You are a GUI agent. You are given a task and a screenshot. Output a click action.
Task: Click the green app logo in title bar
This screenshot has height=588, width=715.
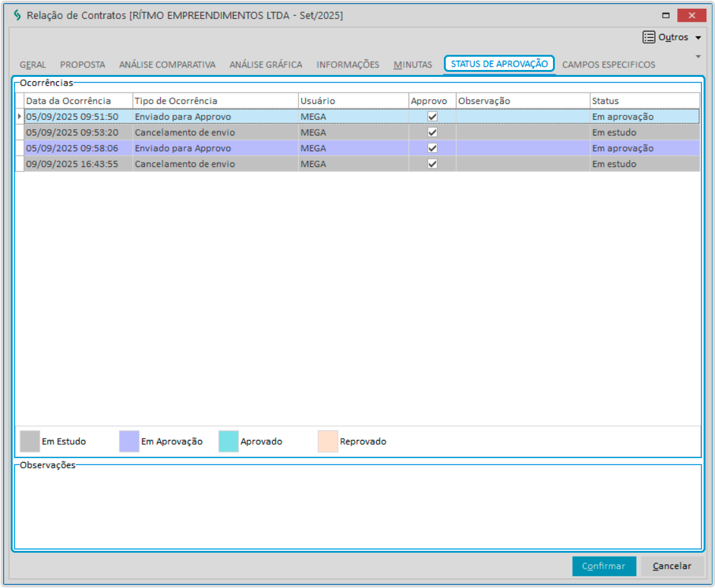(17, 15)
